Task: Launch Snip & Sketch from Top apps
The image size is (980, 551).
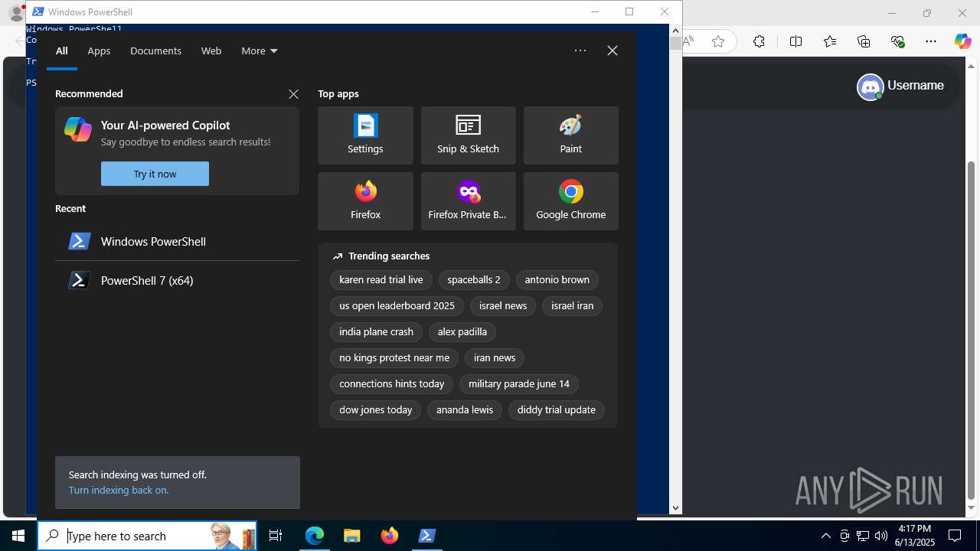Action: [x=468, y=135]
